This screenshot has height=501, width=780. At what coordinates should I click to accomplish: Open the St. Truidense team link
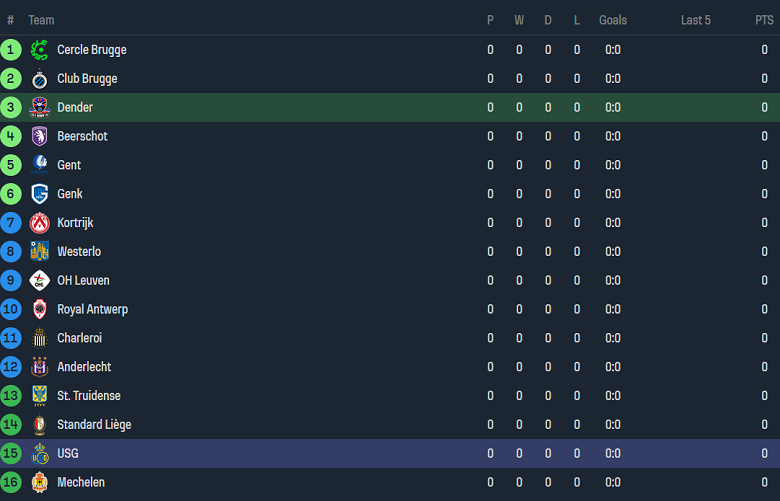click(89, 396)
